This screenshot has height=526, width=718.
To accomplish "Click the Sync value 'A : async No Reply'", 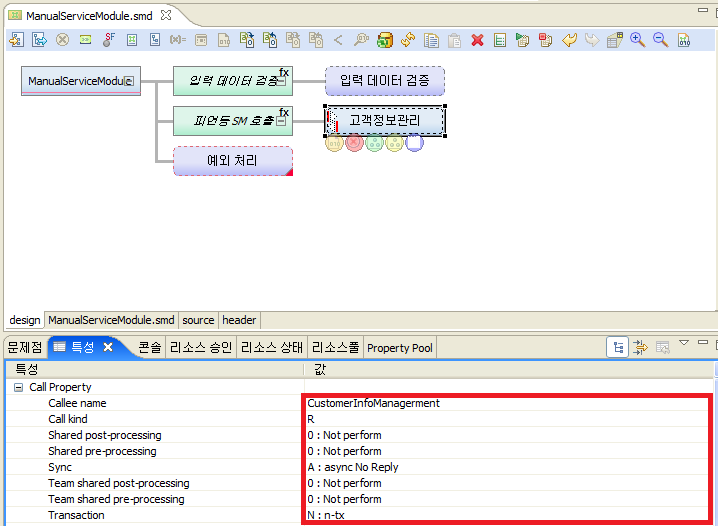I will (353, 467).
